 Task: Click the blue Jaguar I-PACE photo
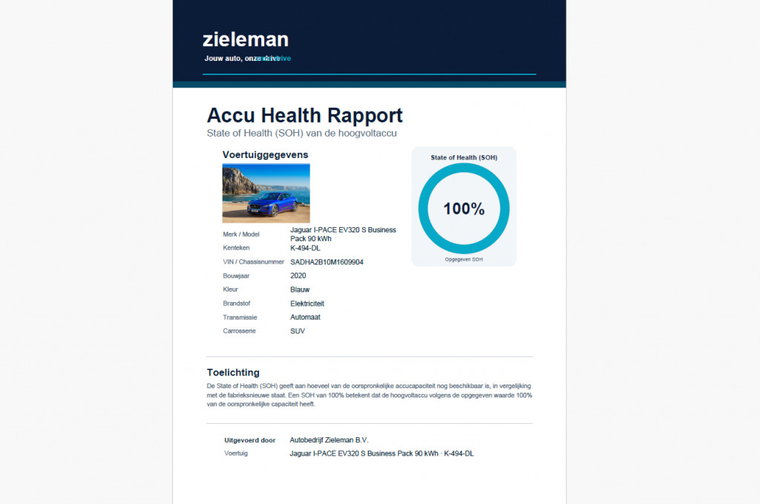(x=266, y=193)
